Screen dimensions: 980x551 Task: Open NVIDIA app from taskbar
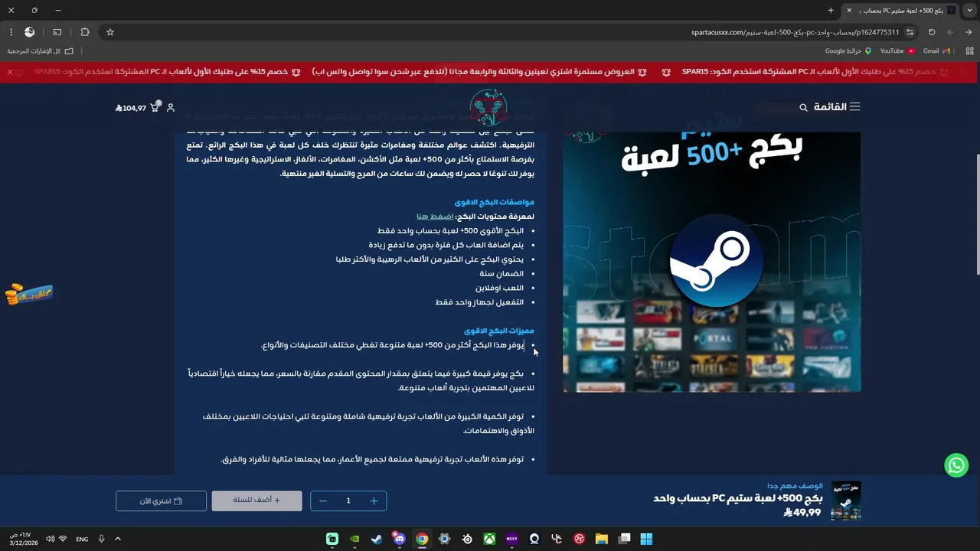[354, 539]
